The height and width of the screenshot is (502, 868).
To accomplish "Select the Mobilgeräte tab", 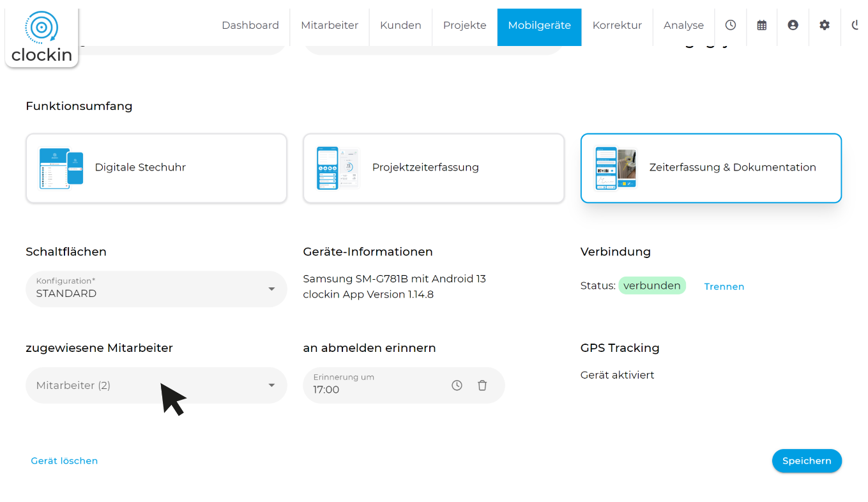I will [540, 26].
